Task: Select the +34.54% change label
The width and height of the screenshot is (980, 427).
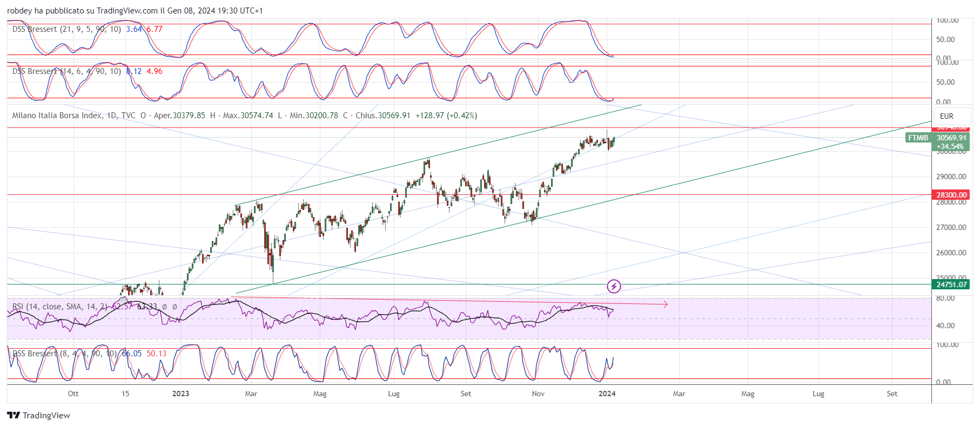Action: point(950,146)
